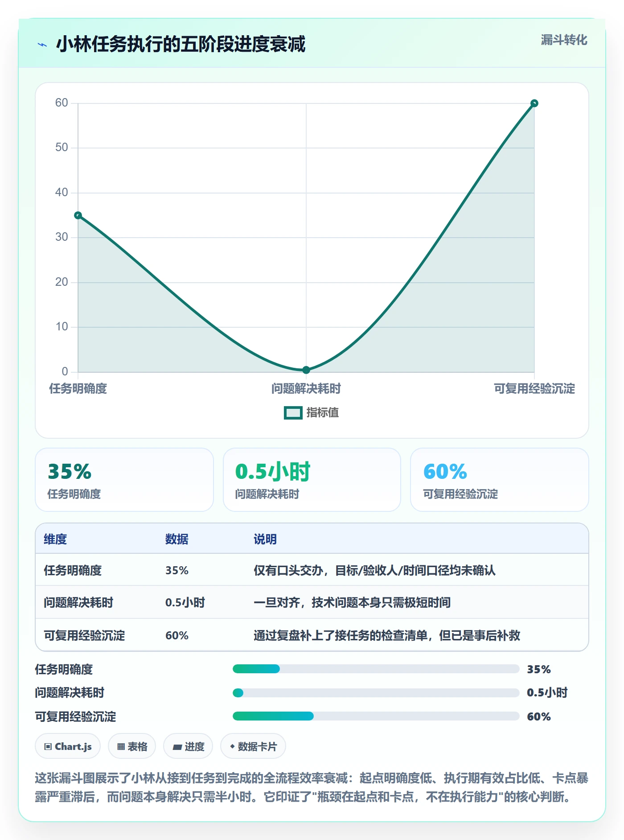Click the 0.5小时 cell in the table
This screenshot has width=624, height=840.
[x=185, y=603]
